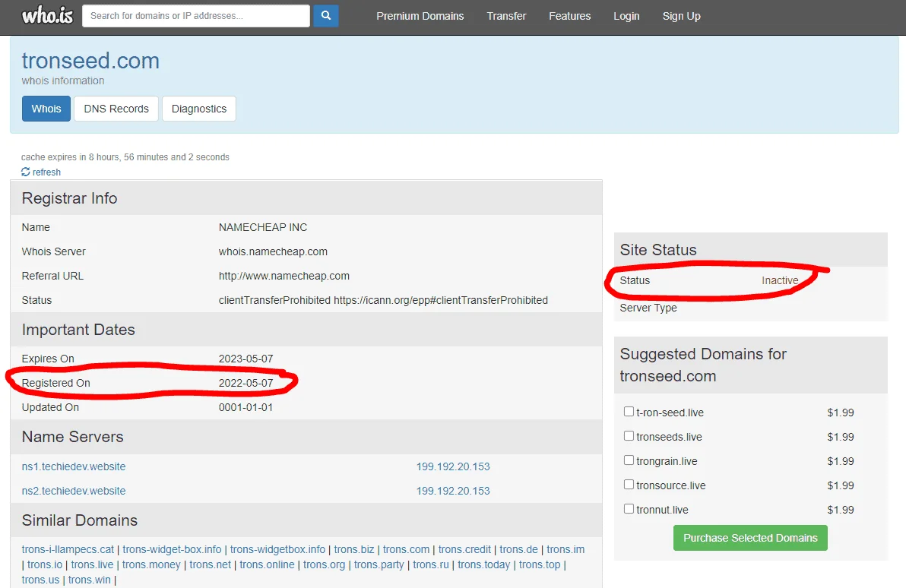906x588 pixels.
Task: Click IP 199.192.20.153 for ns2
Action: (x=453, y=491)
